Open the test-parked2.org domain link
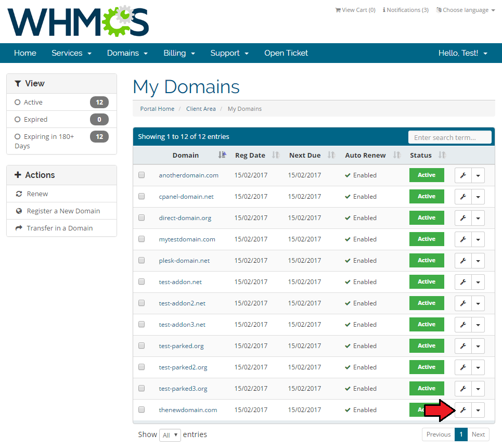 coord(183,367)
